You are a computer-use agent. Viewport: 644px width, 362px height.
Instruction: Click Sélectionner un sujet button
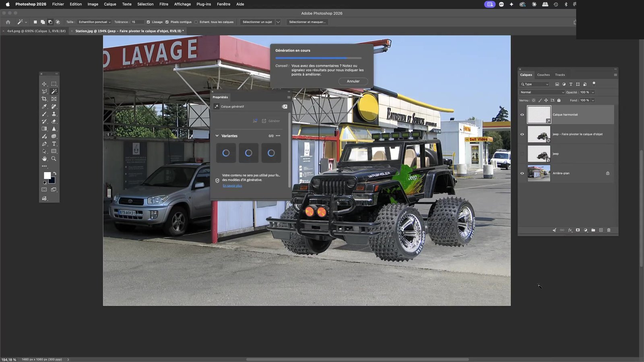pos(257,22)
